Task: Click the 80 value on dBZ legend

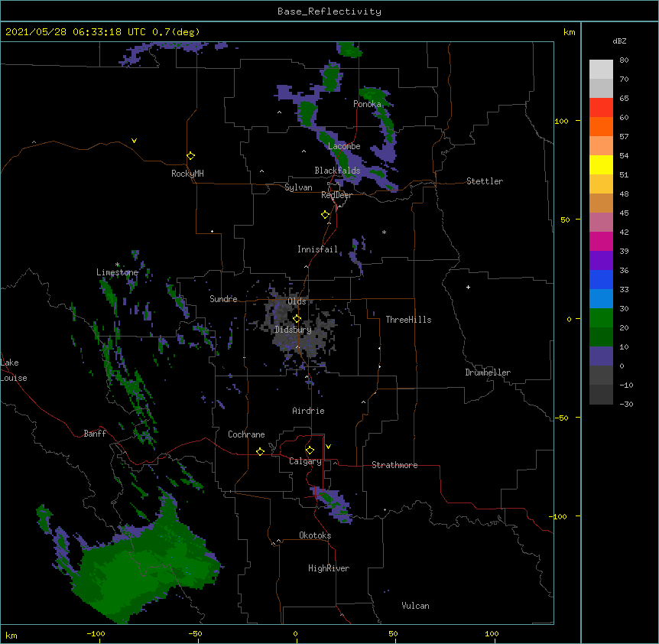Action: [x=624, y=60]
